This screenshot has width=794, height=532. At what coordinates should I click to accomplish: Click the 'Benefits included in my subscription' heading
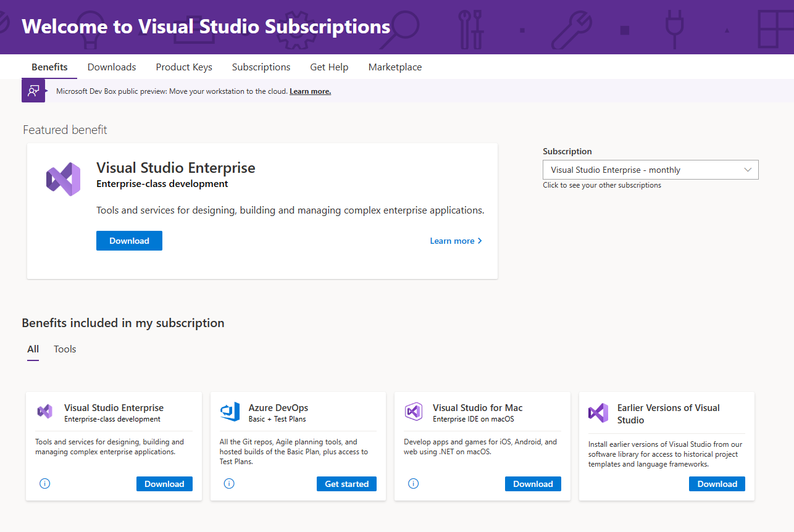click(123, 323)
